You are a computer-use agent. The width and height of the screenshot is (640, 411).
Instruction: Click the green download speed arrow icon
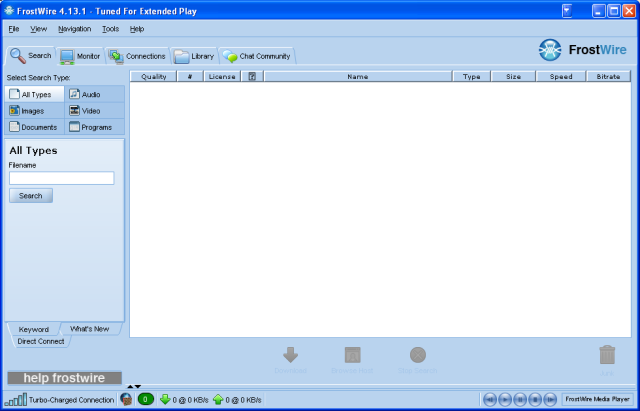pos(165,399)
